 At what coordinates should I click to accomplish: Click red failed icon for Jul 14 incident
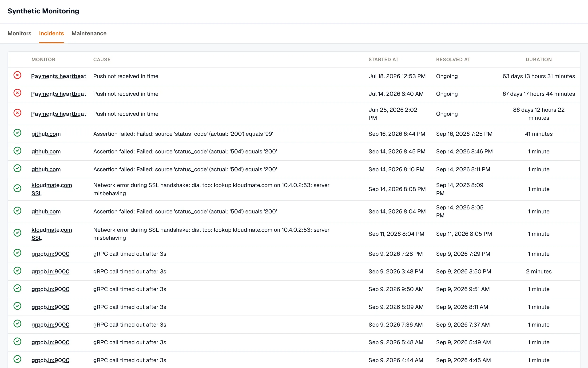click(17, 93)
